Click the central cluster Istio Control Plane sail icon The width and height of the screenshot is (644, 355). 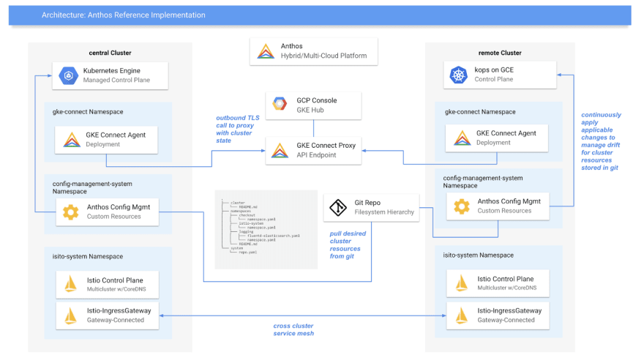[71, 284]
